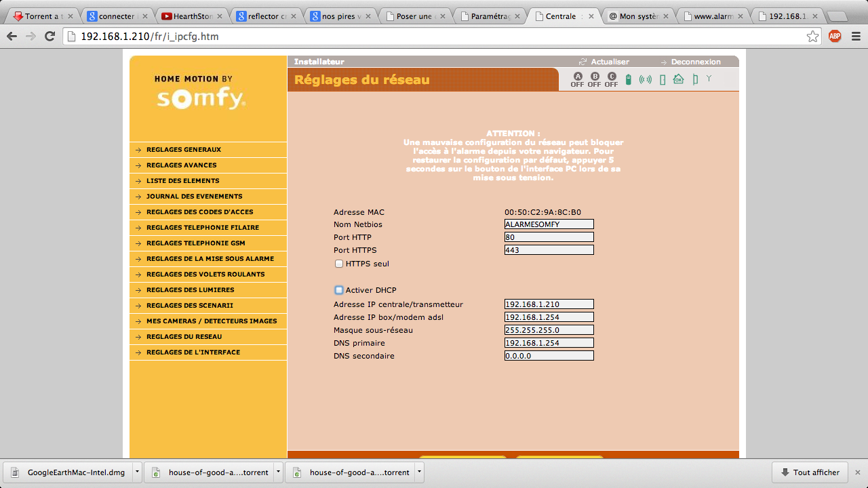The height and width of the screenshot is (488, 868).
Task: Reload the page using the browser refresh icon
Action: click(x=50, y=37)
